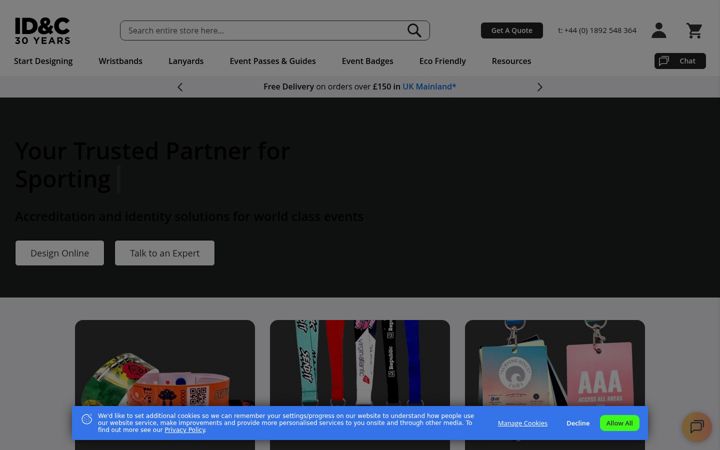Viewport: 720px width, 450px height.
Task: Follow the UK Mainland* link
Action: [x=429, y=86]
